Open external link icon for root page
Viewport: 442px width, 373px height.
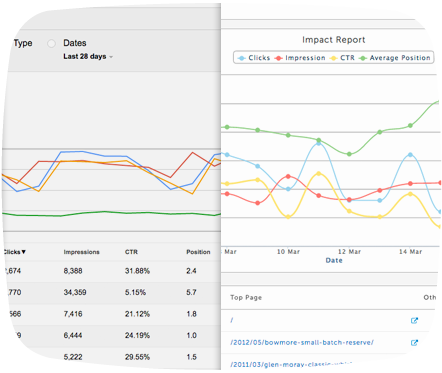pos(414,320)
